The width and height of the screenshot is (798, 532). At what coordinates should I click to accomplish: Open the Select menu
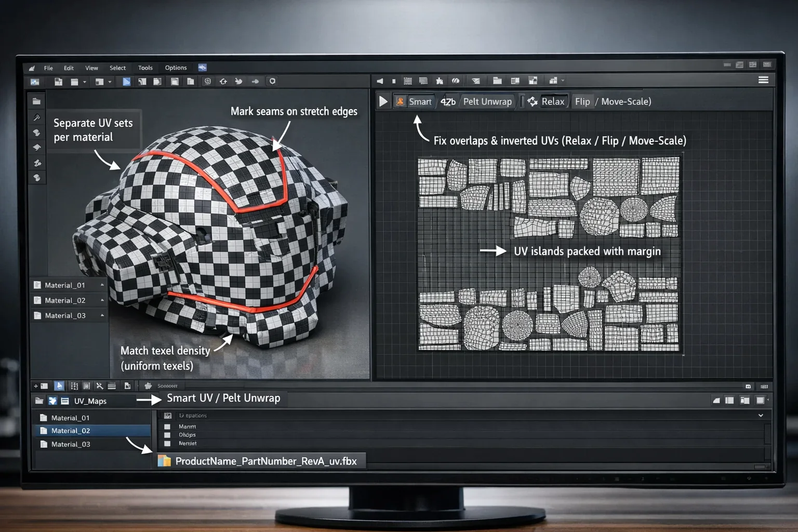[117, 68]
